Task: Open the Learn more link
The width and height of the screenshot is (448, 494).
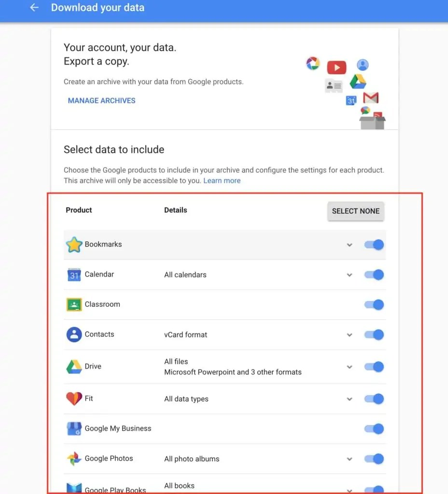Action: (222, 180)
